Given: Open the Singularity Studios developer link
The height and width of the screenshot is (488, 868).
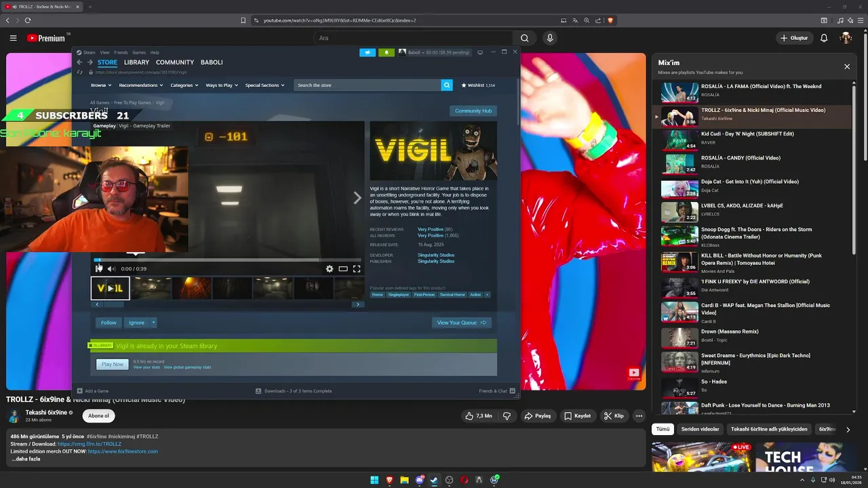Looking at the screenshot, I should [x=436, y=255].
